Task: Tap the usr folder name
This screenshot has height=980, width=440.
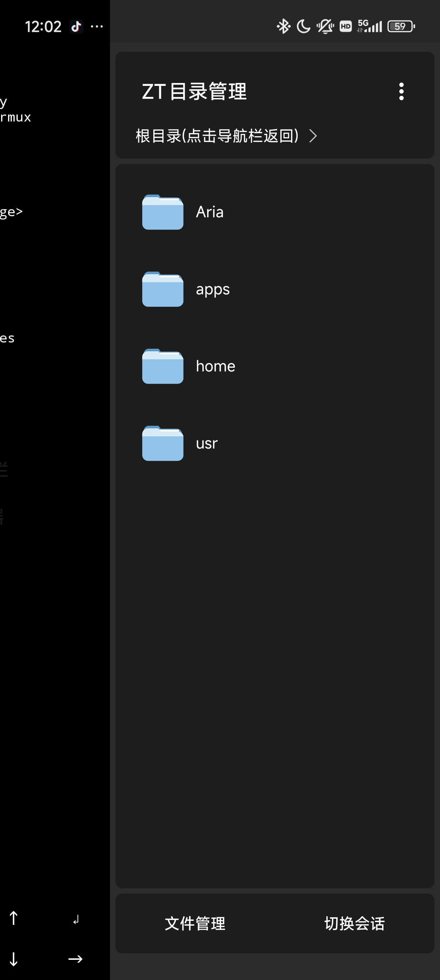Action: point(207,444)
